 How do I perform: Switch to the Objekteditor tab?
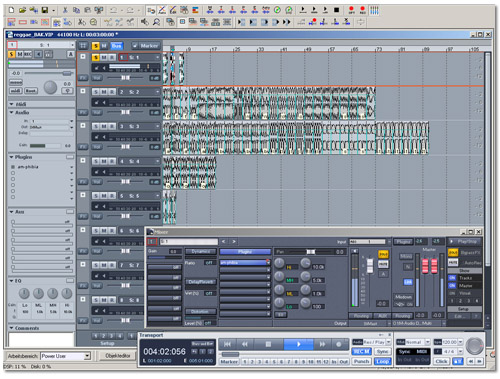tap(118, 356)
